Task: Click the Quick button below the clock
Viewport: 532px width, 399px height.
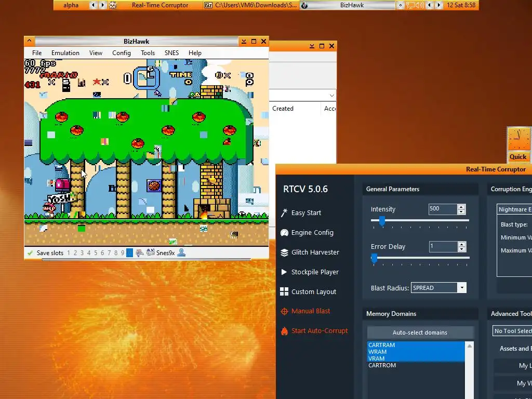Action: click(518, 157)
